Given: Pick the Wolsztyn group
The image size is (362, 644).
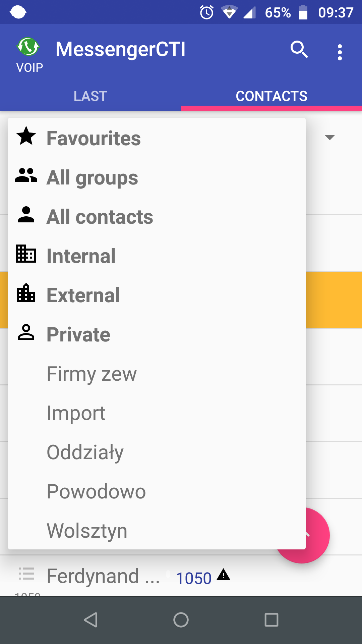Looking at the screenshot, I should coord(87,531).
